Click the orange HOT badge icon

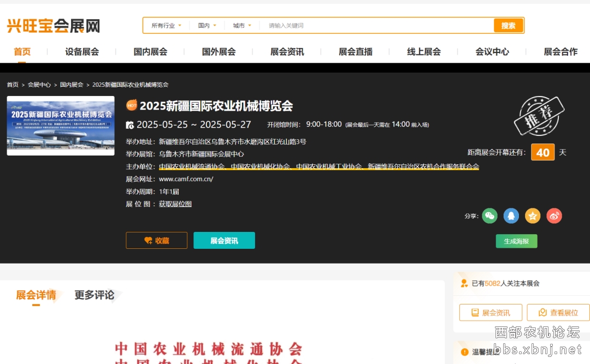pyautogui.click(x=132, y=105)
